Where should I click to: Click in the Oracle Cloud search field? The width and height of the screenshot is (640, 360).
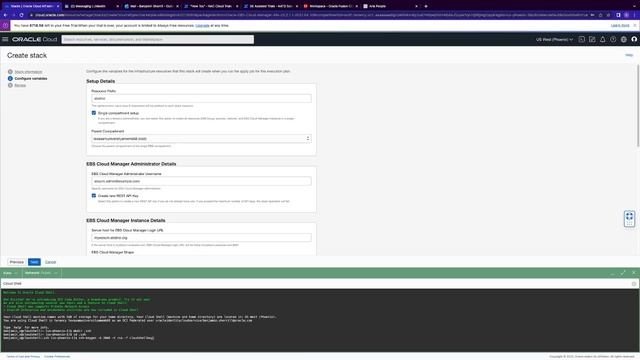(x=158, y=39)
